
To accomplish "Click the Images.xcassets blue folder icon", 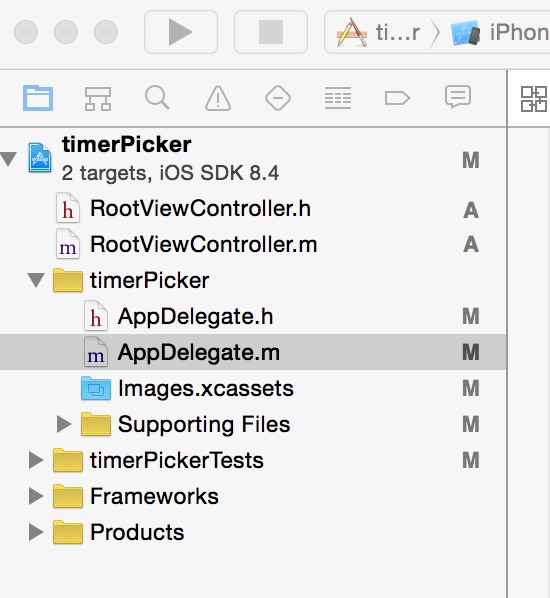I will pyautogui.click(x=96, y=388).
